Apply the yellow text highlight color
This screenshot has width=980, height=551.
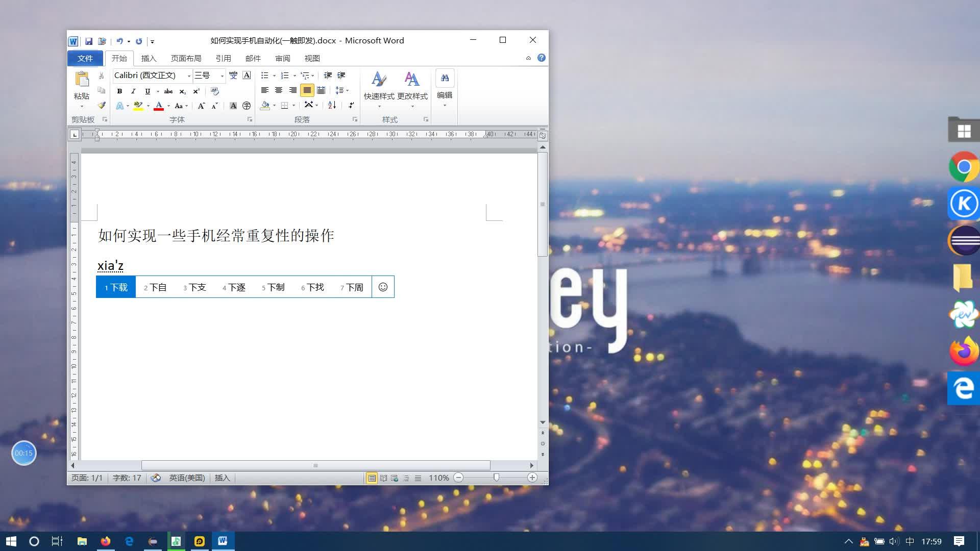[x=138, y=106]
